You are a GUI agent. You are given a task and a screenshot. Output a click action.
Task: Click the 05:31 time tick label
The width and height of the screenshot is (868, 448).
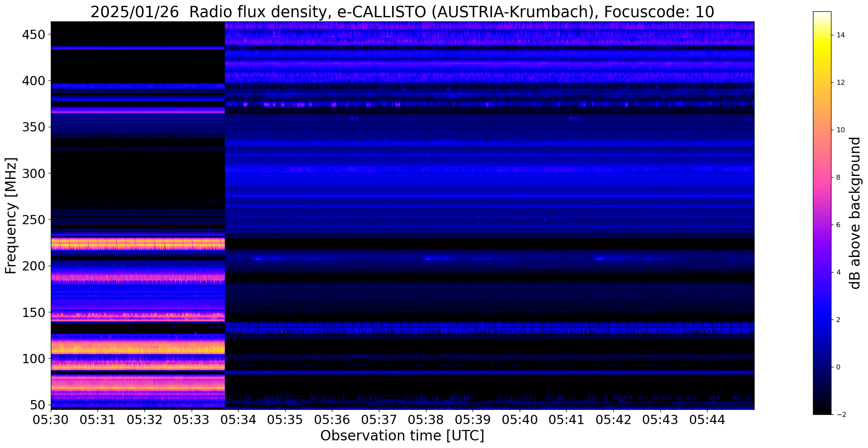click(x=98, y=419)
